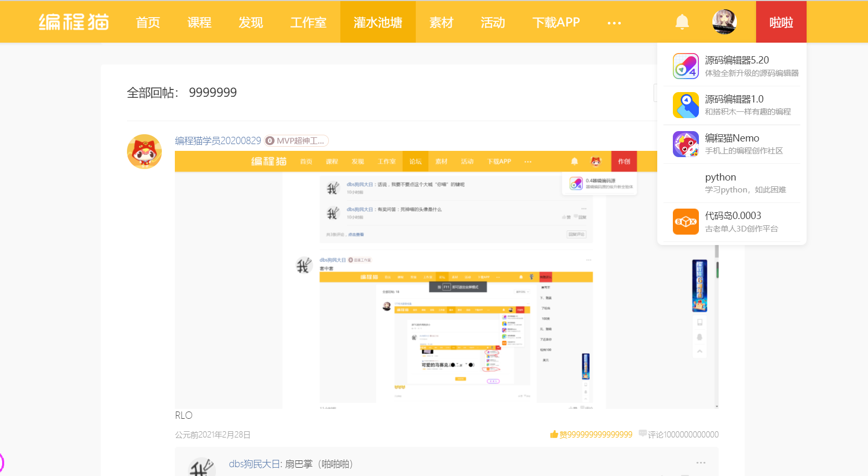Choose python from the creation dropdown
Screen dimensions: 868x476
click(732, 183)
